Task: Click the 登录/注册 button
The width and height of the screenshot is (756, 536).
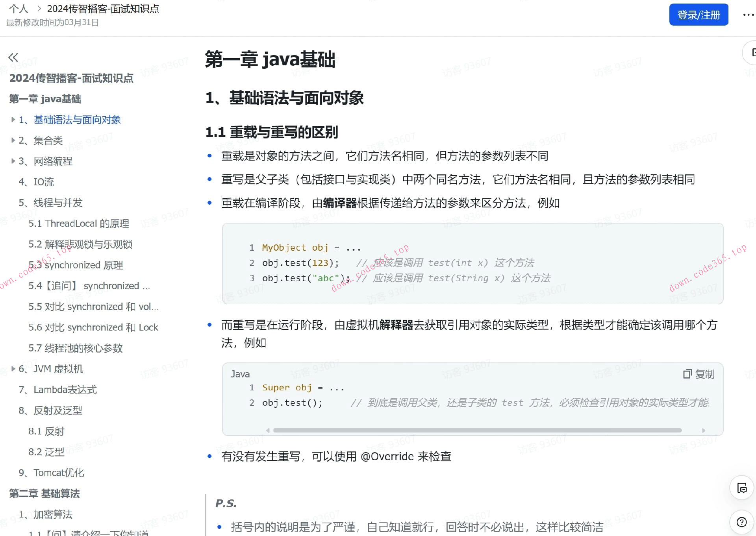Action: [699, 15]
